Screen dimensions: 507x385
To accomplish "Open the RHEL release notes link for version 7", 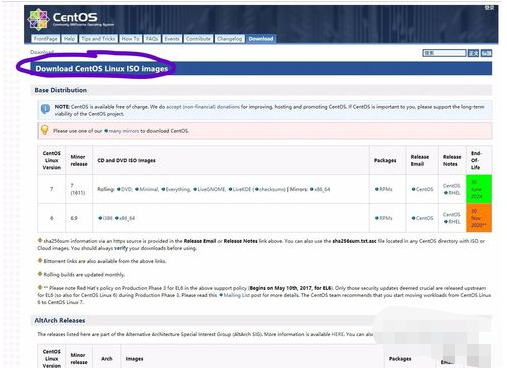I will tap(452, 193).
